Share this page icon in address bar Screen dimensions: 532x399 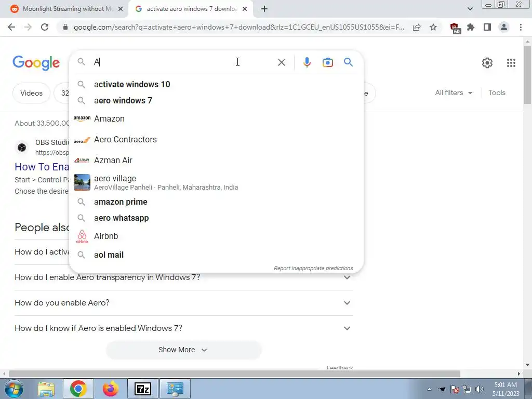[x=417, y=27]
